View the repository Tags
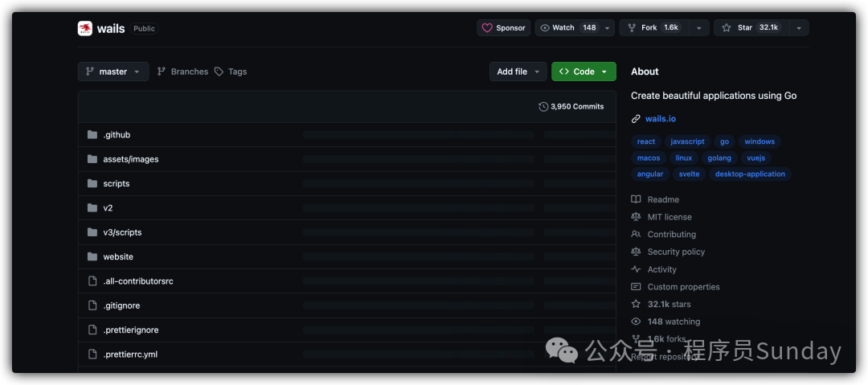The image size is (868, 385). tap(231, 72)
